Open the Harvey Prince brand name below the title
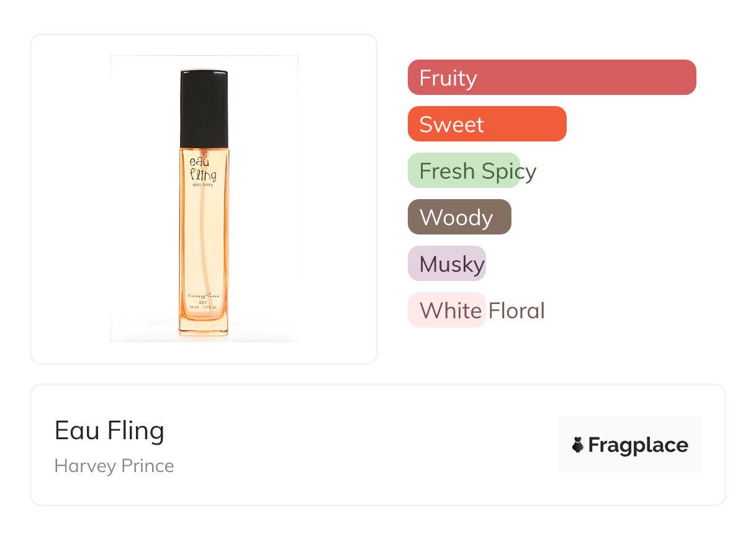756x536 pixels. pyautogui.click(x=114, y=466)
